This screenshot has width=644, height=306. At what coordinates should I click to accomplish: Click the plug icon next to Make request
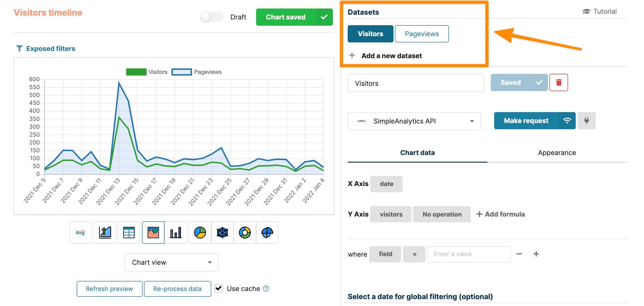586,120
